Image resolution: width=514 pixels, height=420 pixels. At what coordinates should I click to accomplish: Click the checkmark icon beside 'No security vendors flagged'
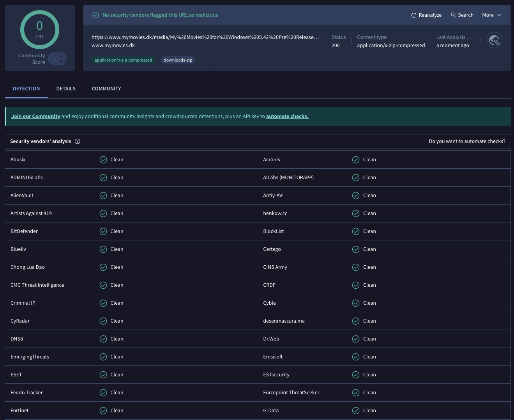(95, 15)
